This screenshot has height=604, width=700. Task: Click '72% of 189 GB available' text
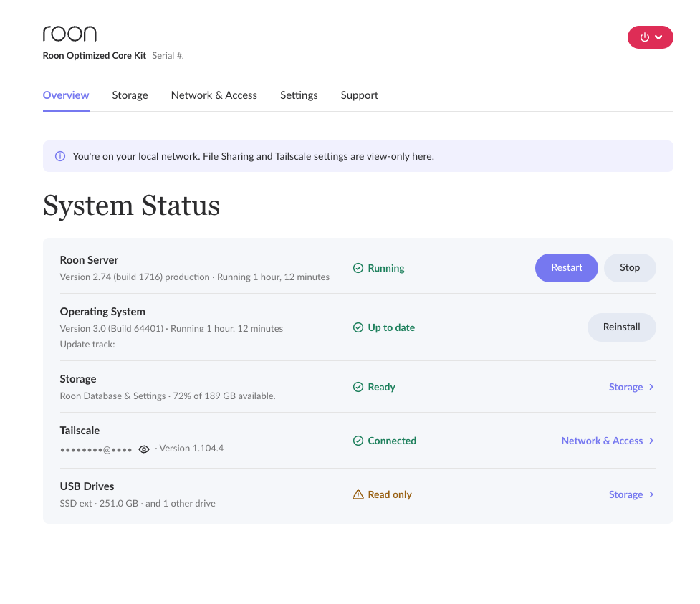(224, 396)
